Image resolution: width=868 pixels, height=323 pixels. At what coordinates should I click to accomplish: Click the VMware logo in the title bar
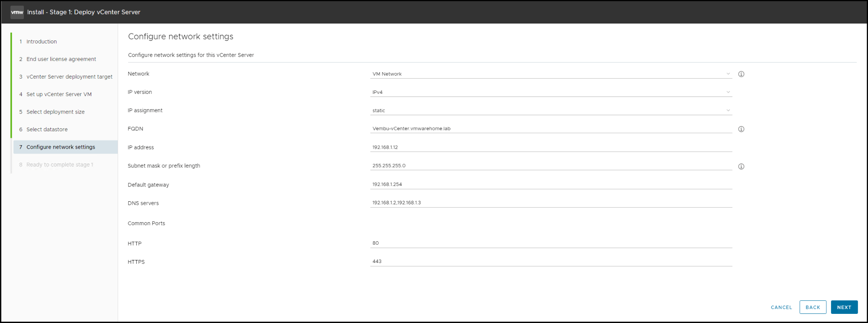[17, 12]
